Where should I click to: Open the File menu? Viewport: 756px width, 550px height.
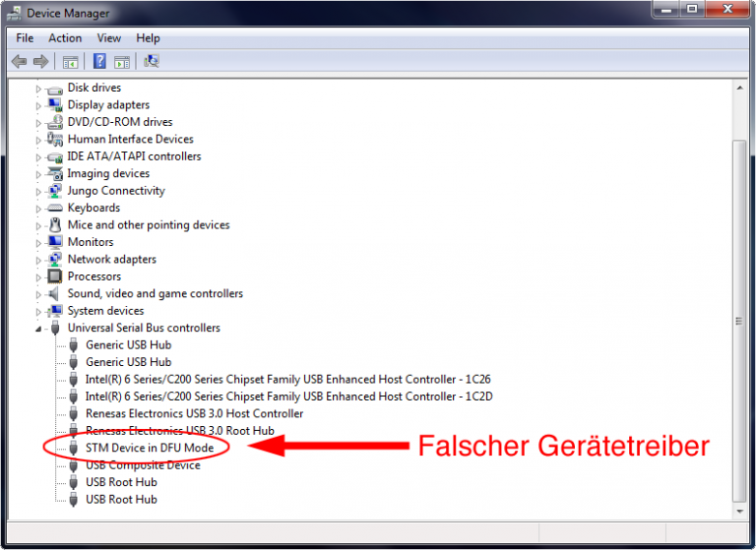25,38
